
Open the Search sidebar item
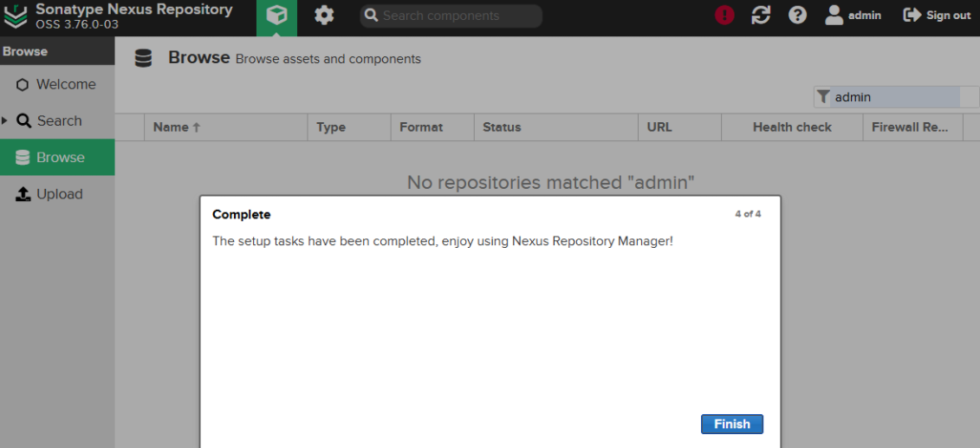tap(57, 120)
